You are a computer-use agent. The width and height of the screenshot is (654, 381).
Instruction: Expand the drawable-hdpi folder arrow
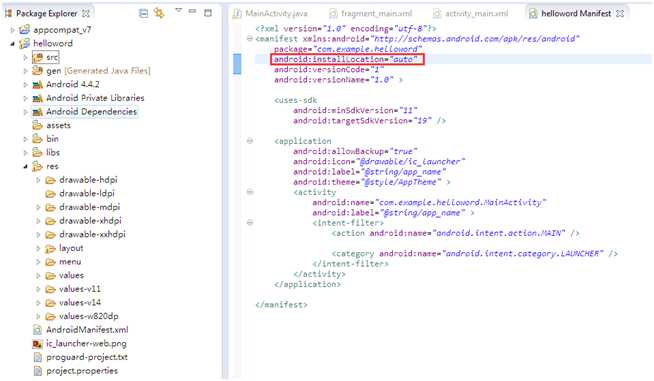click(38, 180)
